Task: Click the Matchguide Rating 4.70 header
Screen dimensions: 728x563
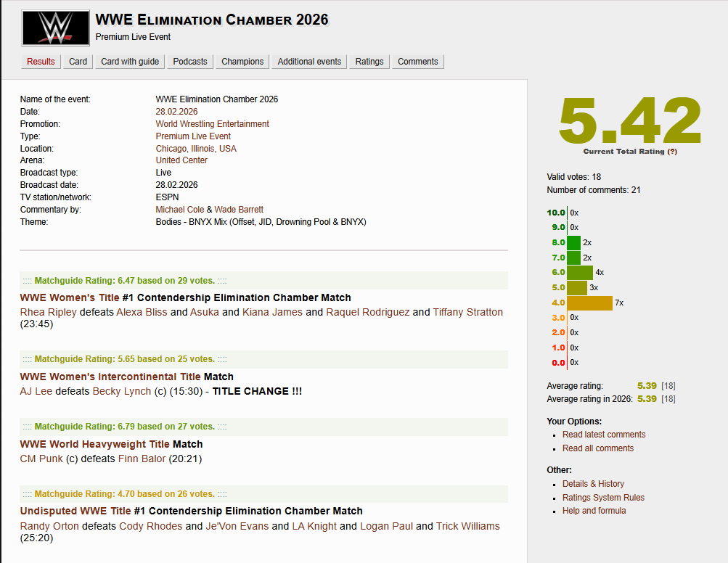Action: coord(263,494)
